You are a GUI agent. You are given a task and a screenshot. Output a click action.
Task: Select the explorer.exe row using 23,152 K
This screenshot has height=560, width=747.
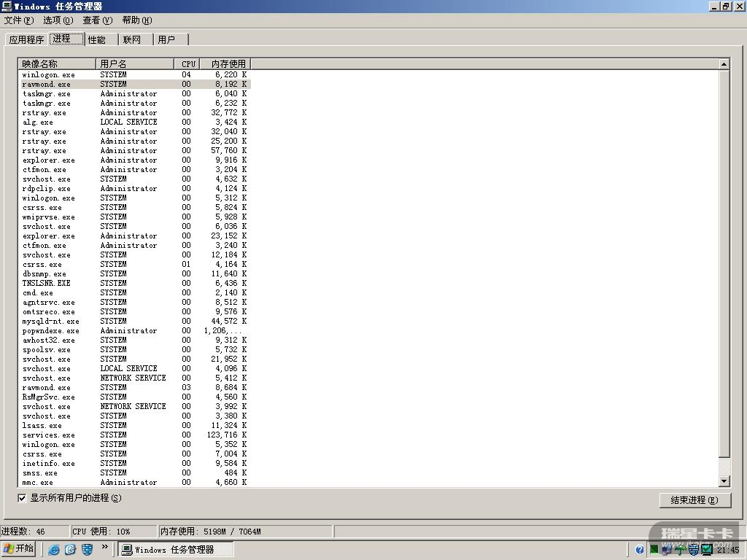tap(134, 236)
